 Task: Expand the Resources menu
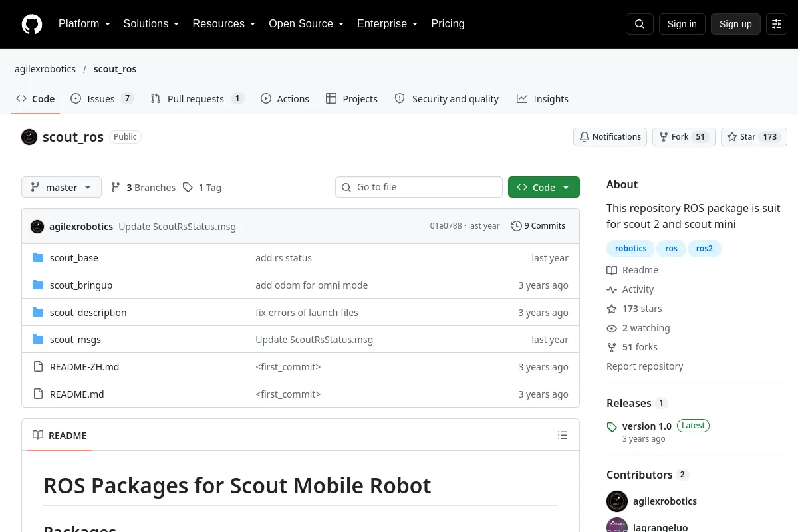click(x=224, y=24)
